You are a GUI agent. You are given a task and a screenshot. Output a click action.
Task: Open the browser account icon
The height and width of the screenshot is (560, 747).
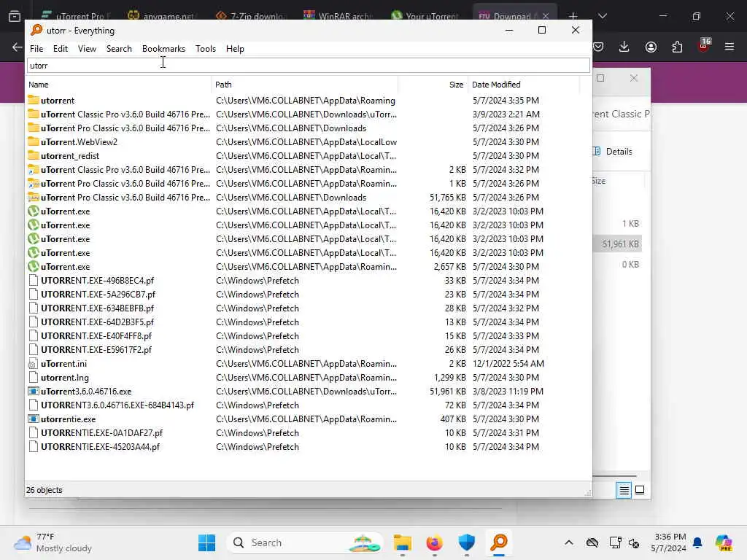(651, 47)
